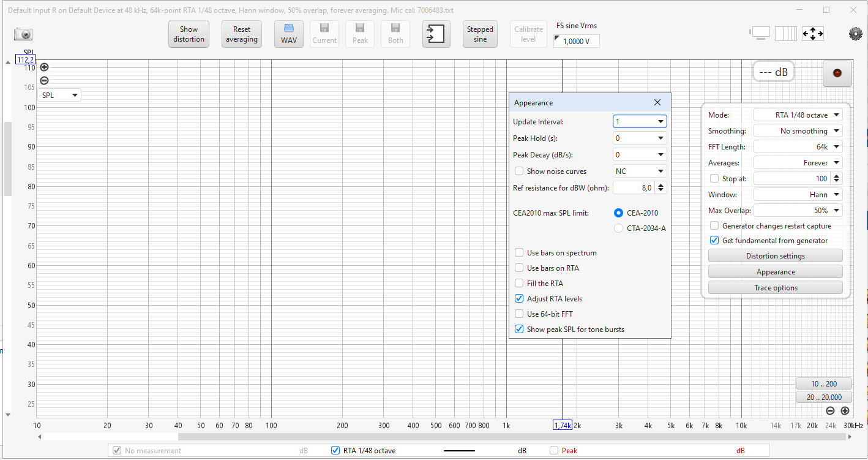Open Trace options

[776, 288]
